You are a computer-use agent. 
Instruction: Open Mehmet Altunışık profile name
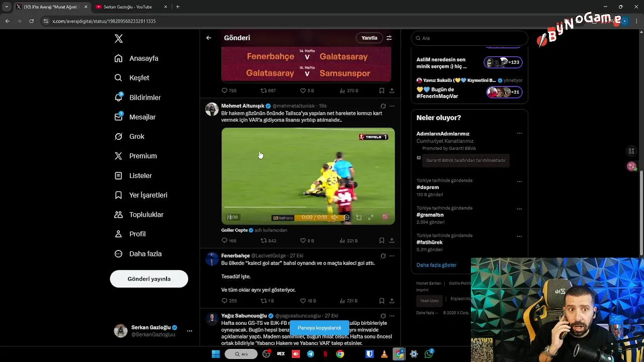(243, 106)
